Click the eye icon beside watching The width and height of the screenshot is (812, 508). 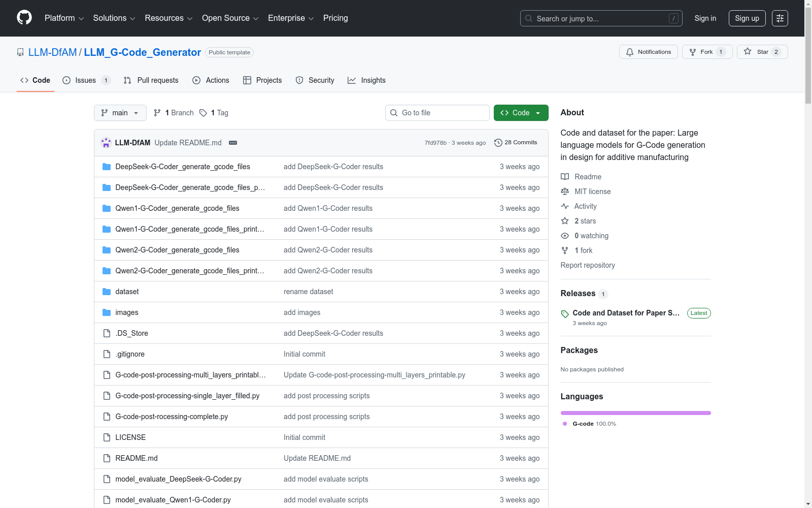[565, 236]
